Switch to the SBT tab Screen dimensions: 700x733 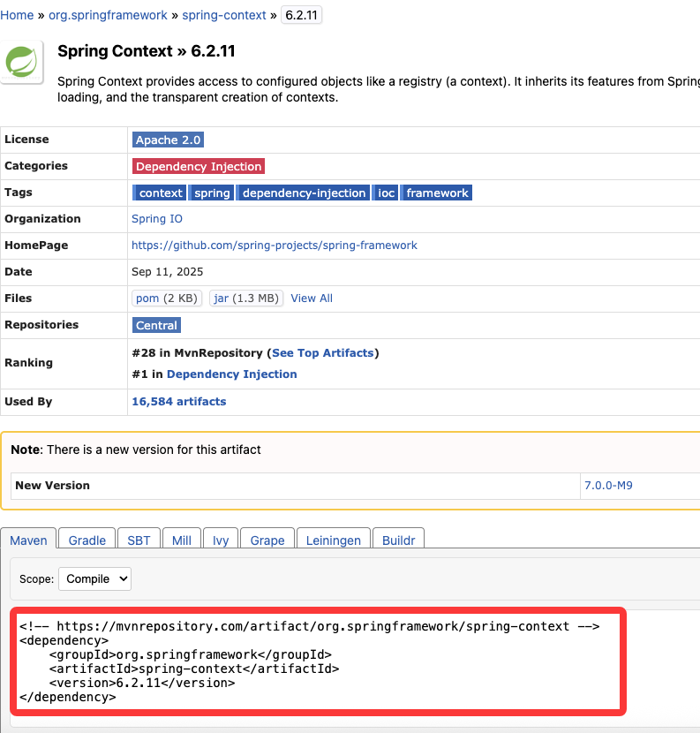click(x=139, y=540)
